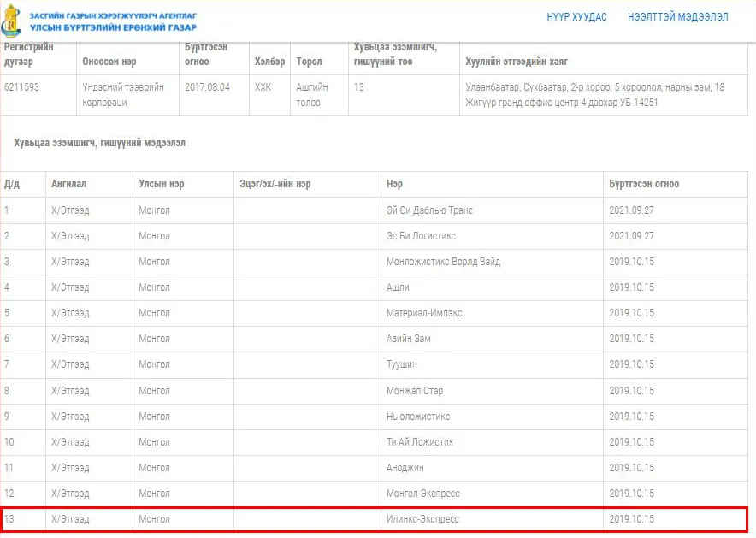Viewport: 756px width, 538px height.
Task: Select shareholder Туушин
Action: (402, 364)
